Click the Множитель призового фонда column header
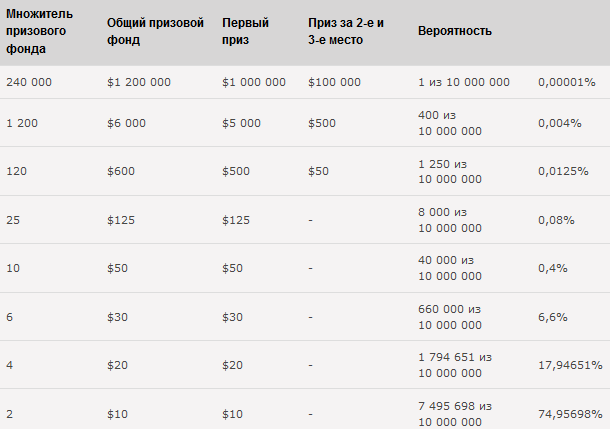 coord(39,31)
